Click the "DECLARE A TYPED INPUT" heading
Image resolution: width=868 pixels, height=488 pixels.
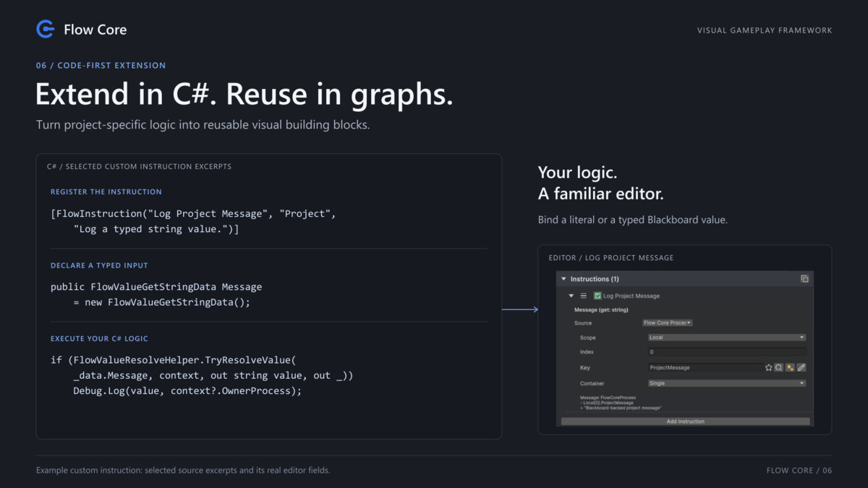(99, 265)
